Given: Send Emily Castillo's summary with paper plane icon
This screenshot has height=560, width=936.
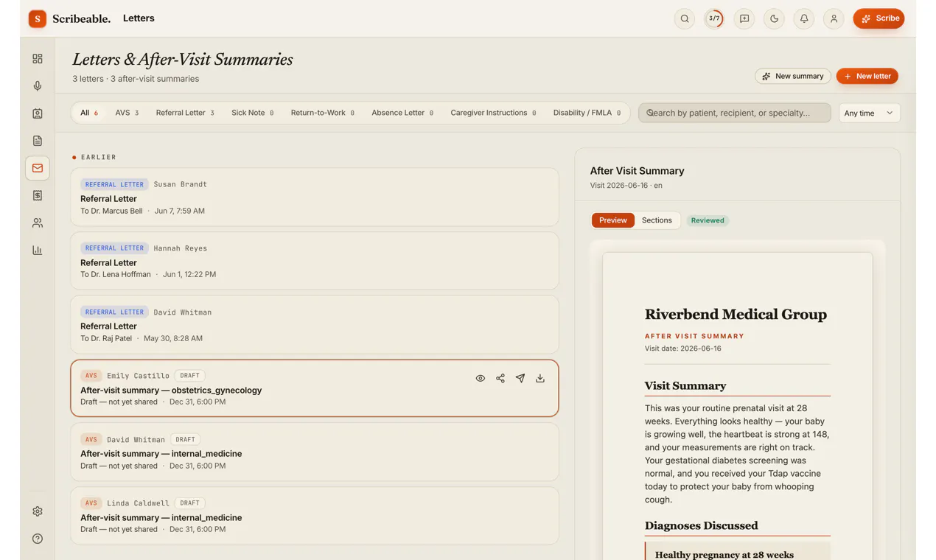Looking at the screenshot, I should coord(520,378).
